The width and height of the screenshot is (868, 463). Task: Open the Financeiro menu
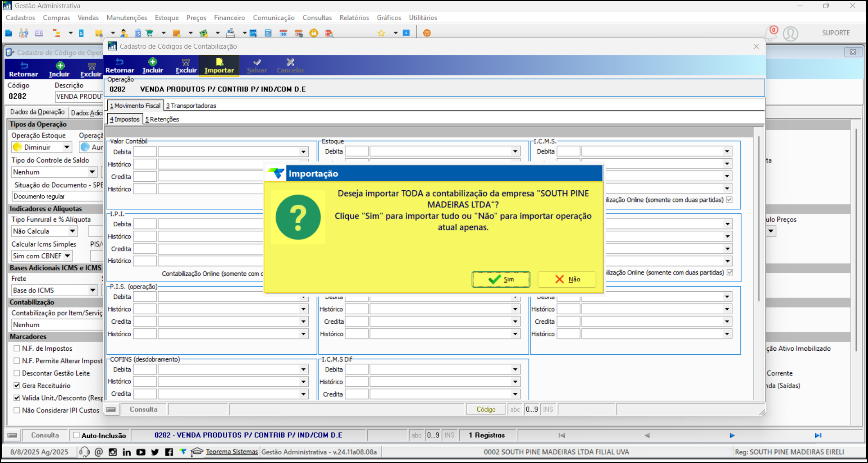coord(229,18)
